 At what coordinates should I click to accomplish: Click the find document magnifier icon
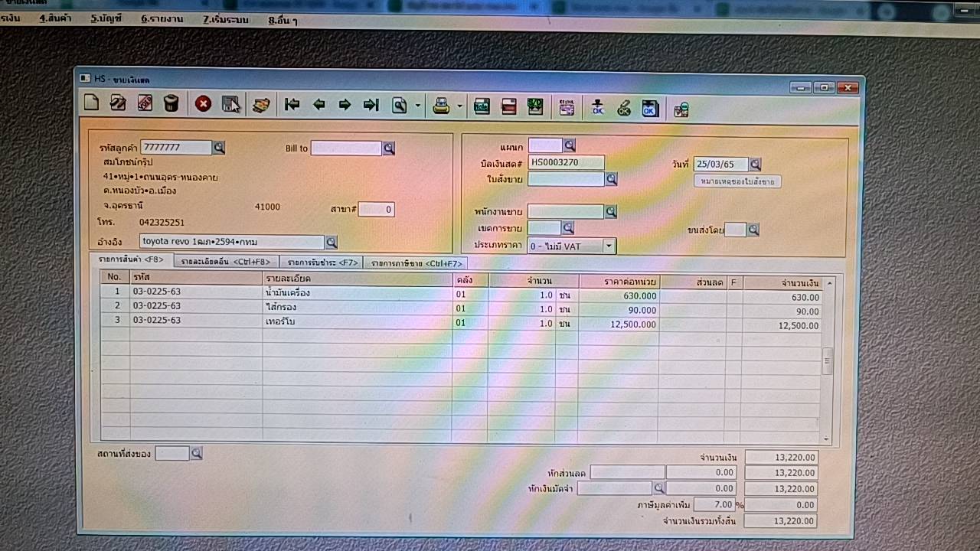pyautogui.click(x=400, y=106)
